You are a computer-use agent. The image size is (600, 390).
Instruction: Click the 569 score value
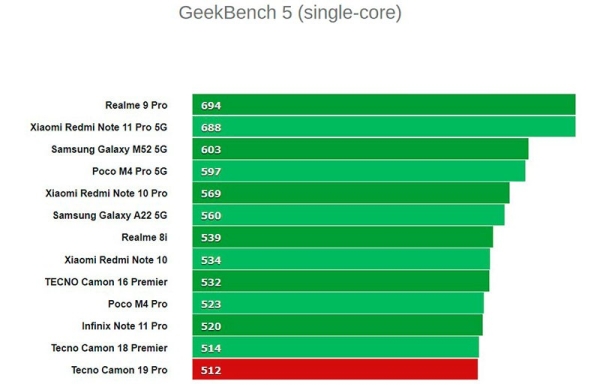tap(211, 194)
